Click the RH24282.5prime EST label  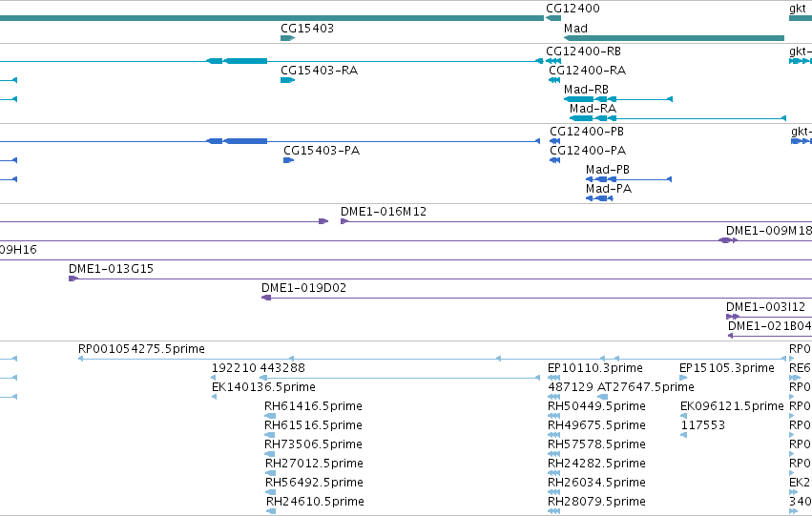point(596,464)
